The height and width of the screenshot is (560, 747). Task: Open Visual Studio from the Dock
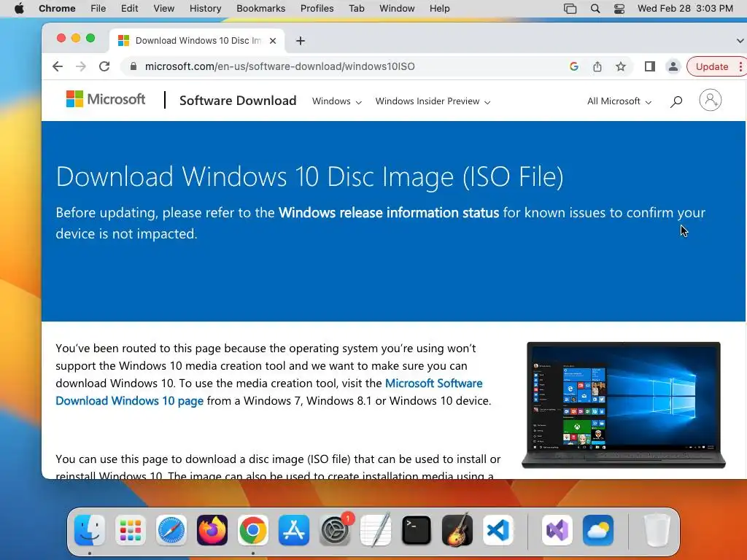click(x=557, y=530)
